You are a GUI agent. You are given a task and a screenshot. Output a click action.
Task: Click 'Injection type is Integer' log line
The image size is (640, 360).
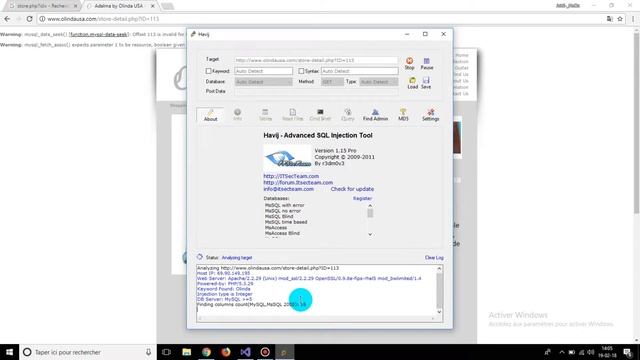(224, 294)
